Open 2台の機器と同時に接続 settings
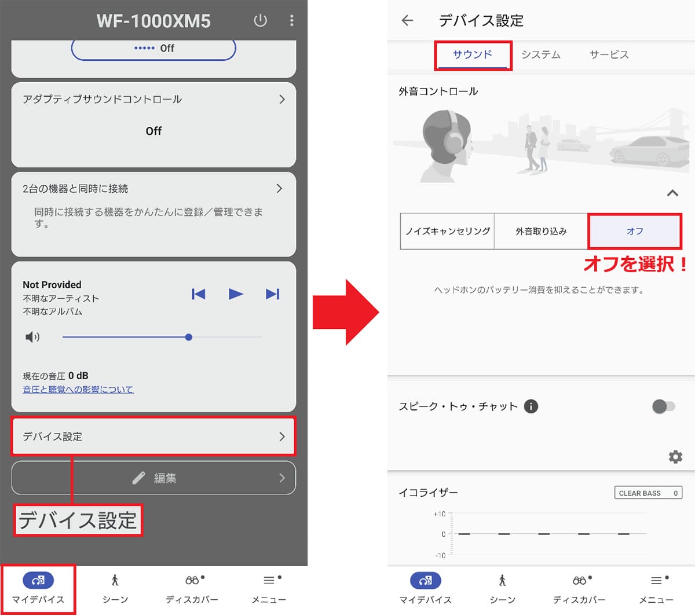 (x=279, y=189)
